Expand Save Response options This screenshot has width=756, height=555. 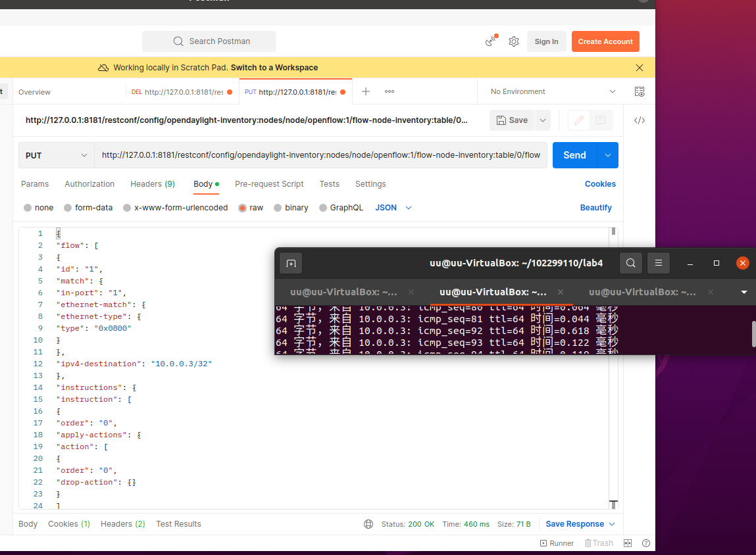(x=612, y=524)
